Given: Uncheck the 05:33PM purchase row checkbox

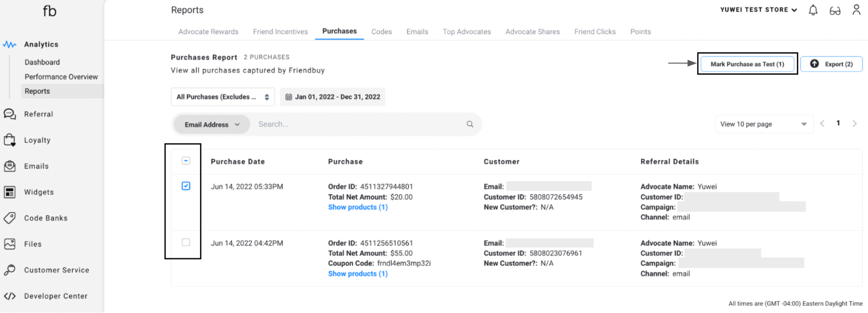Looking at the screenshot, I should (x=186, y=186).
